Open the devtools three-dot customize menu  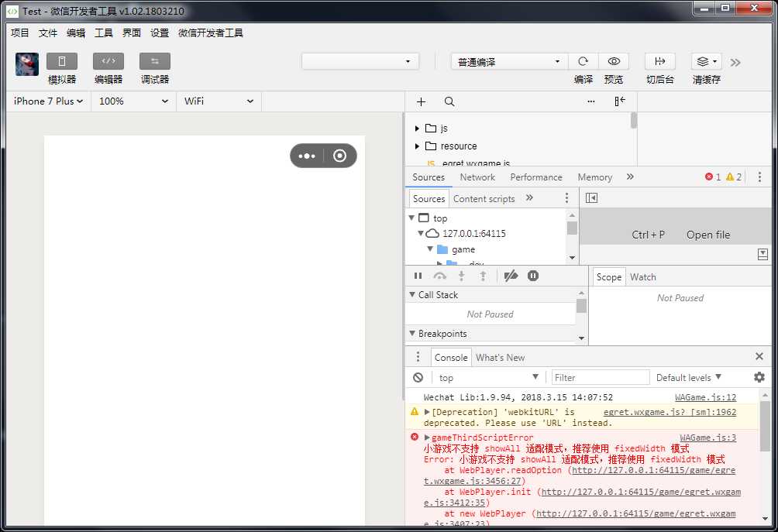[759, 177]
